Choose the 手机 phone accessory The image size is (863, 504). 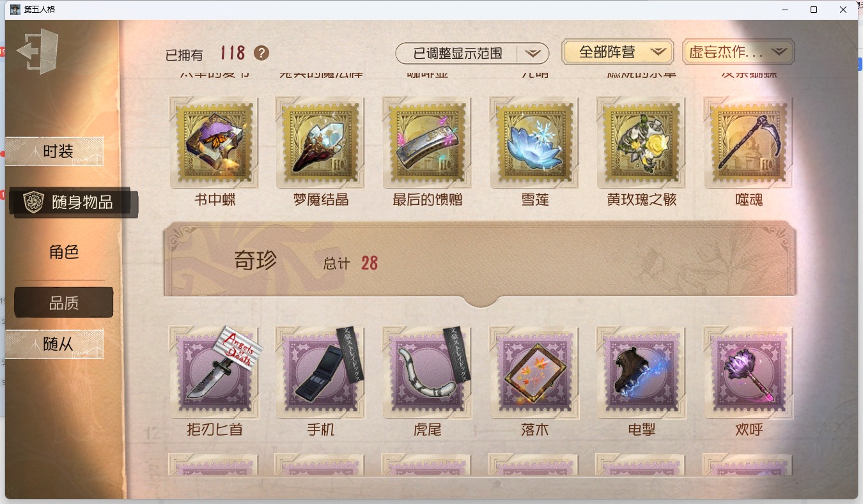click(321, 372)
